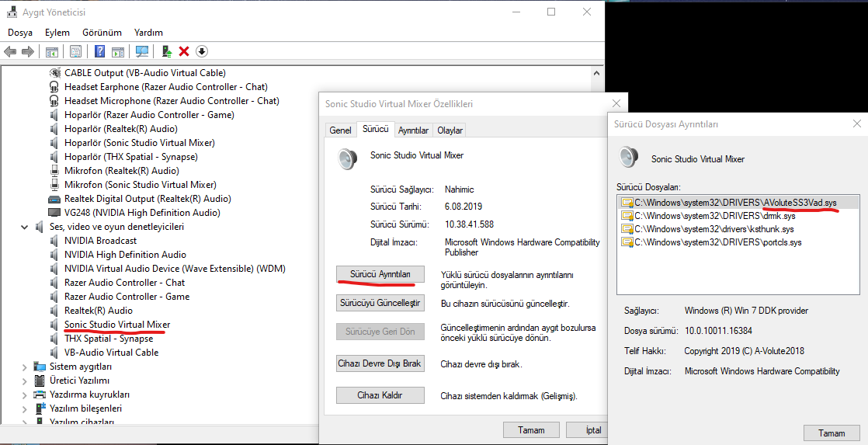Select THX Spatial - Synapse device
The height and width of the screenshot is (445, 868).
click(109, 339)
